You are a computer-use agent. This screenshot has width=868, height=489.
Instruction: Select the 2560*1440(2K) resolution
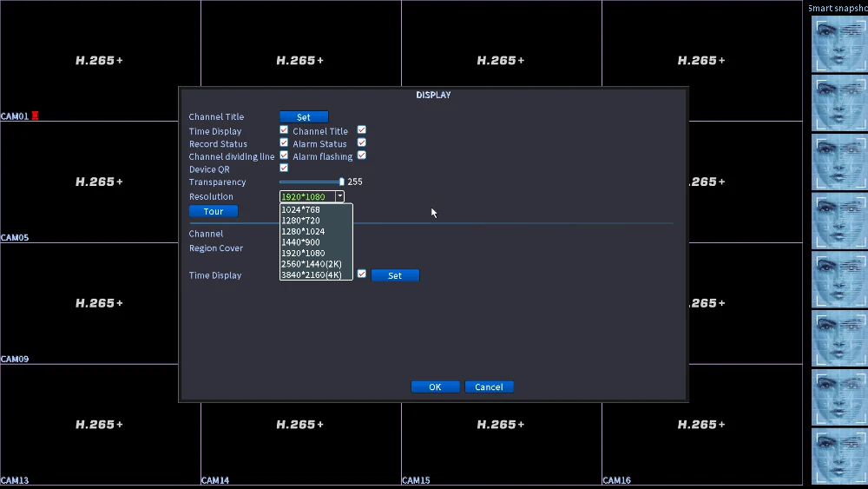(x=316, y=264)
